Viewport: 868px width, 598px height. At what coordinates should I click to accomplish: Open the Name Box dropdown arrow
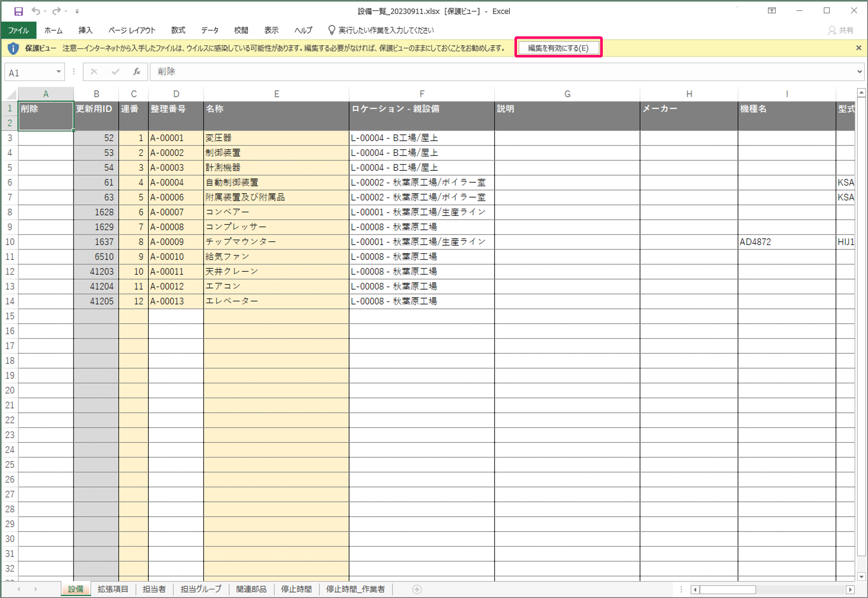click(59, 72)
